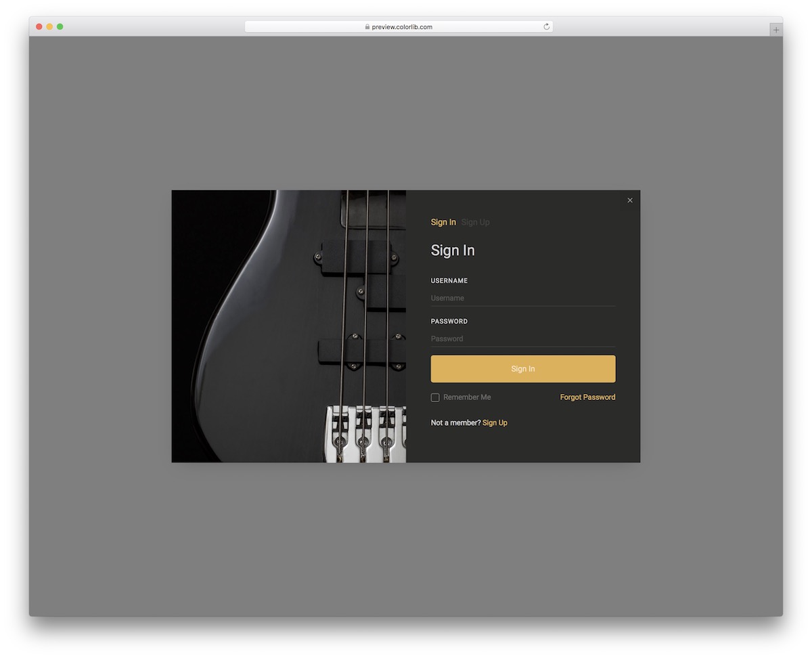Focus the Password input field

click(522, 338)
